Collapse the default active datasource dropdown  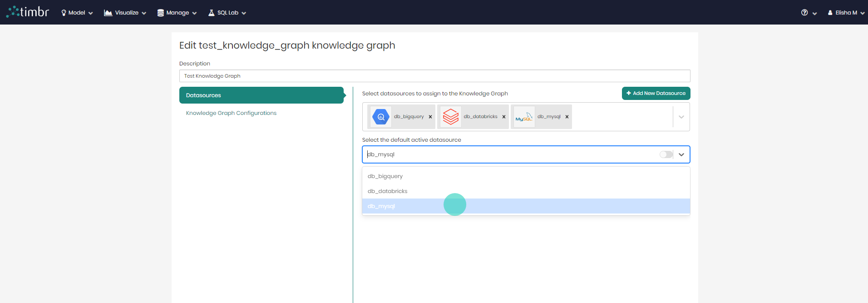click(x=681, y=154)
